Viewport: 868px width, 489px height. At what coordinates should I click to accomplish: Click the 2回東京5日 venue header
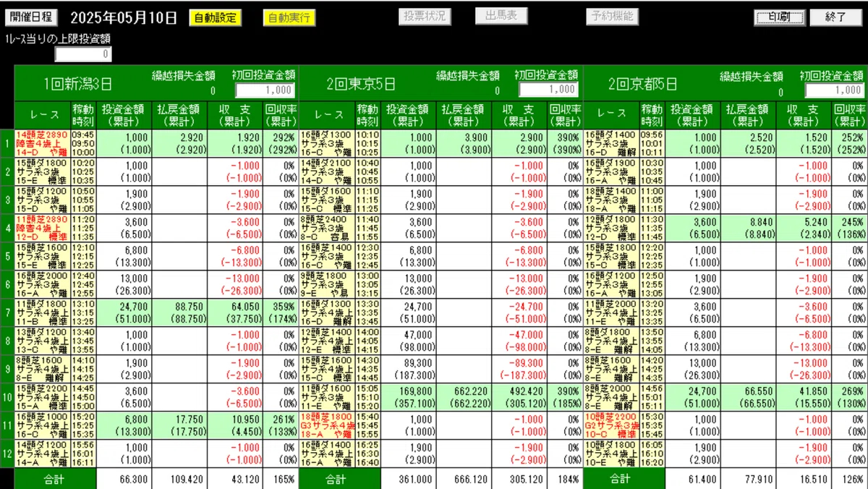[362, 84]
